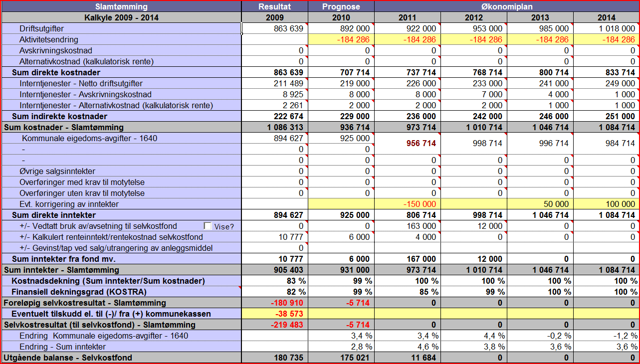This screenshot has width=640, height=364.
Task: Select the Aktivitetsendring row label
Action: (x=121, y=39)
